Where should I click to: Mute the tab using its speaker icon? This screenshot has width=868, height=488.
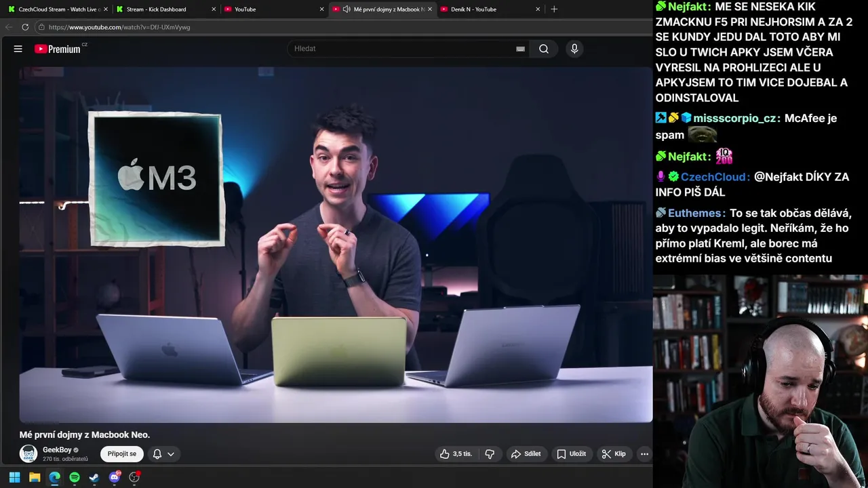pos(347,9)
